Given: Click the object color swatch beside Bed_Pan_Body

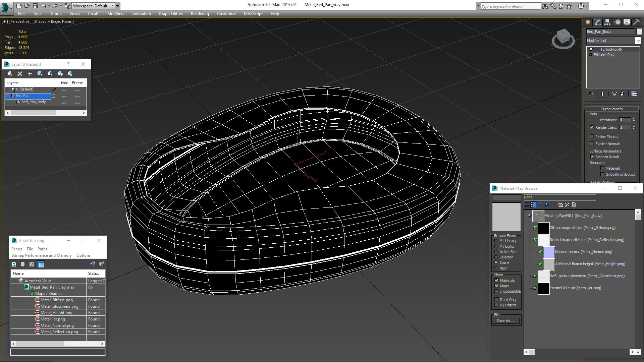Looking at the screenshot, I should pos(639,32).
